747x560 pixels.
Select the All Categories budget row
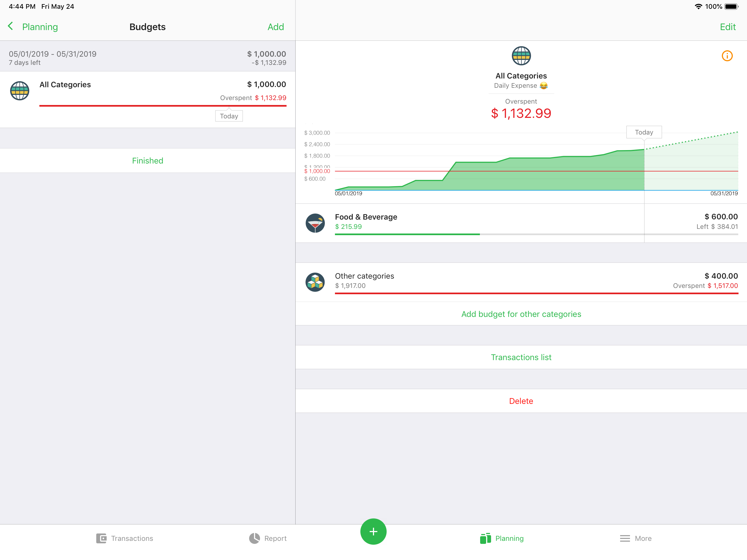pos(148,99)
